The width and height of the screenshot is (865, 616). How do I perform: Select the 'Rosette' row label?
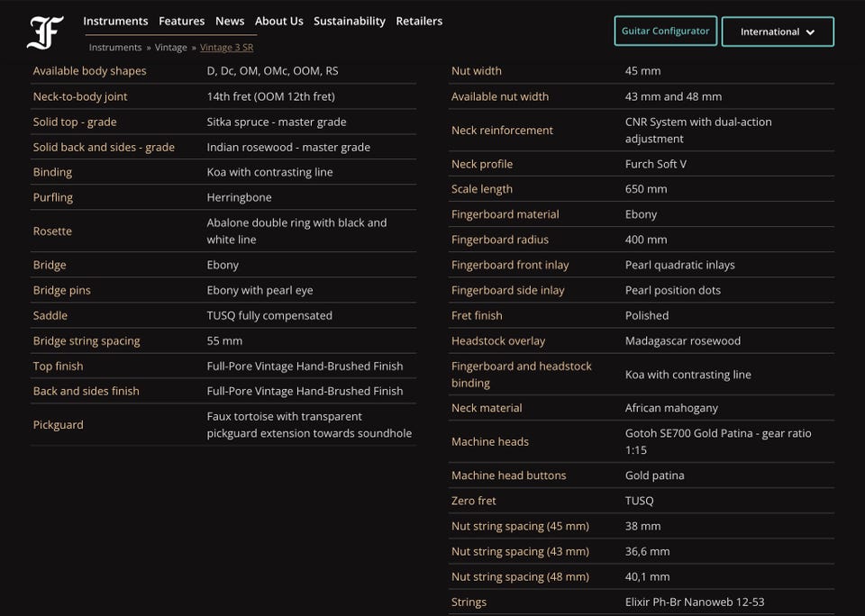point(52,231)
